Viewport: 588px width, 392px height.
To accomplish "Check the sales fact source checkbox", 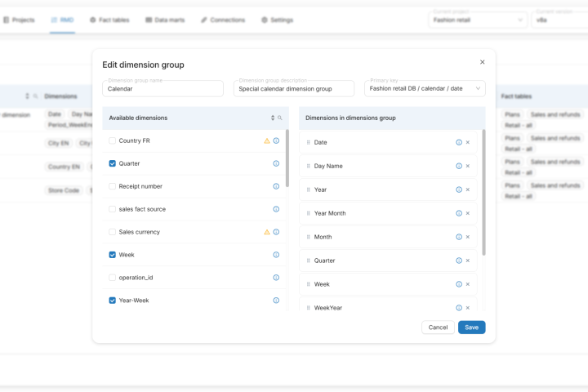I will (112, 209).
